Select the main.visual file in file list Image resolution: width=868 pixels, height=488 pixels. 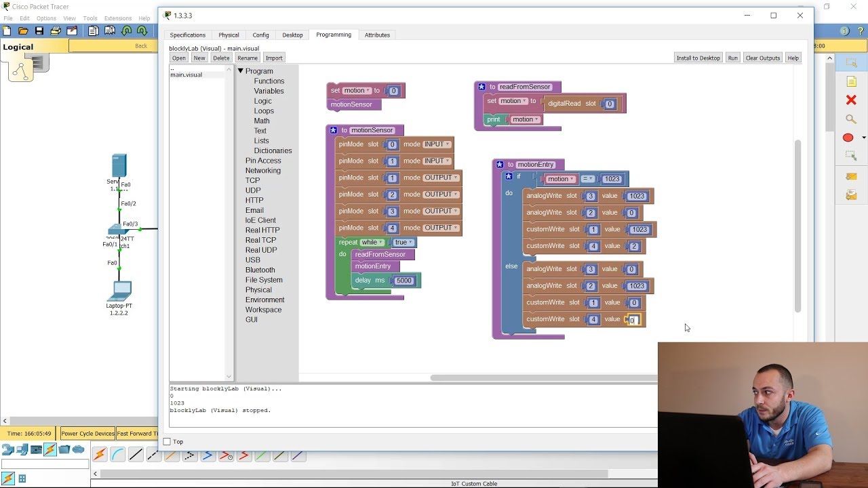(186, 75)
